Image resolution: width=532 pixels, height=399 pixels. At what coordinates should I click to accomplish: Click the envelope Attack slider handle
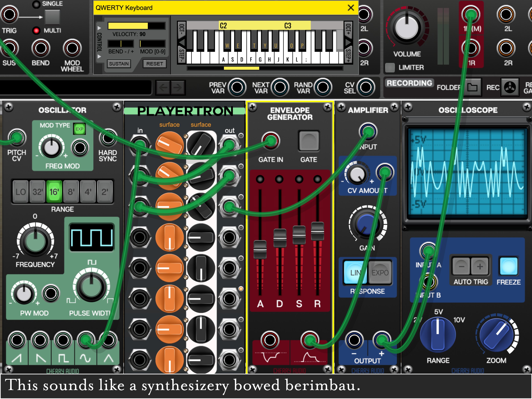(260, 249)
